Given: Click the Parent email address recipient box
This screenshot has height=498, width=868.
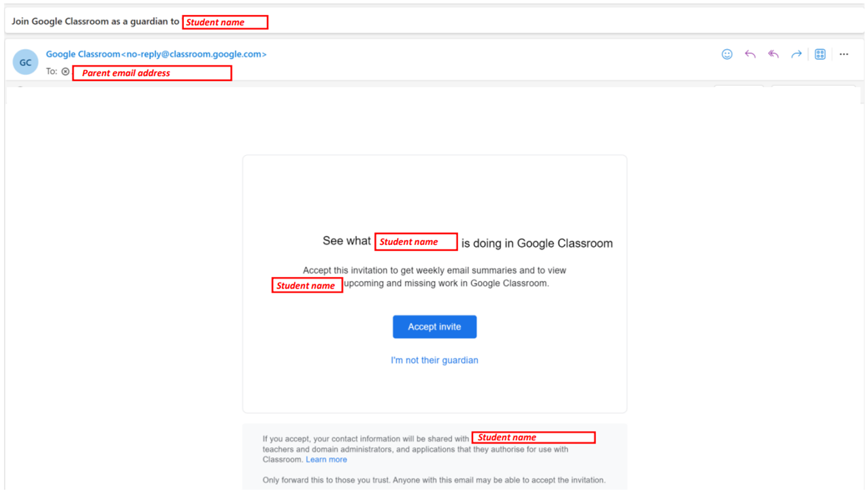Looking at the screenshot, I should pyautogui.click(x=152, y=73).
